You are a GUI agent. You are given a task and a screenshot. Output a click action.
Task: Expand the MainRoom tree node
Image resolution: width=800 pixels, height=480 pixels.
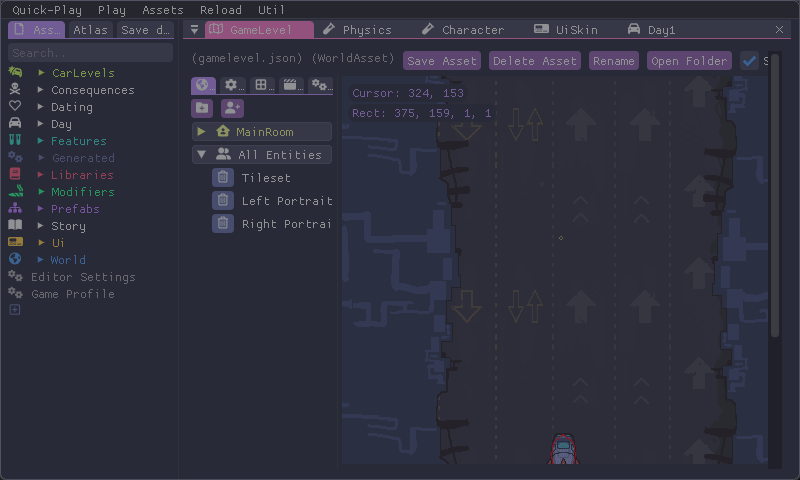click(x=201, y=132)
